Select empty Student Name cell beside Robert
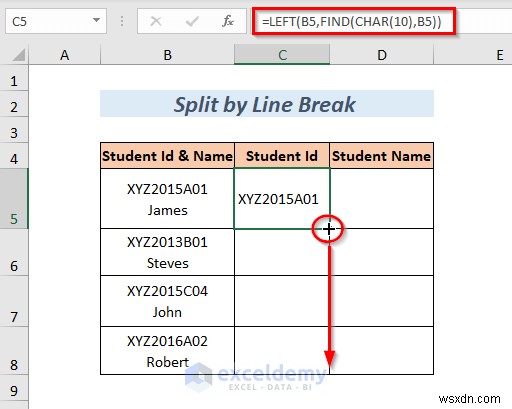Viewport: 512px width, 409px height. pyautogui.click(x=382, y=351)
